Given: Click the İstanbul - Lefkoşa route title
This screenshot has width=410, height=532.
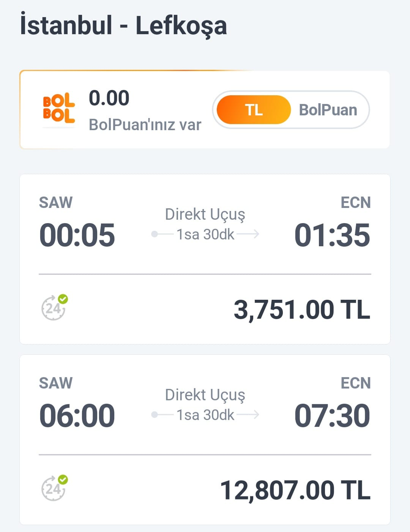Looking at the screenshot, I should click(x=123, y=25).
